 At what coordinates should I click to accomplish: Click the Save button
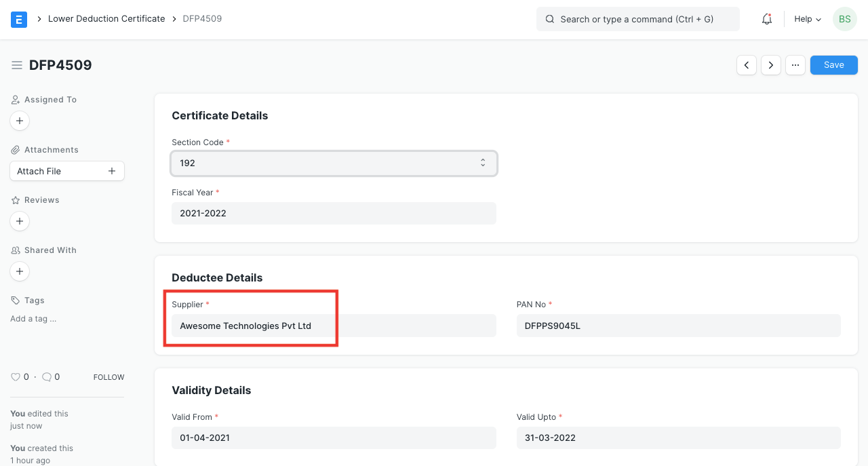833,65
